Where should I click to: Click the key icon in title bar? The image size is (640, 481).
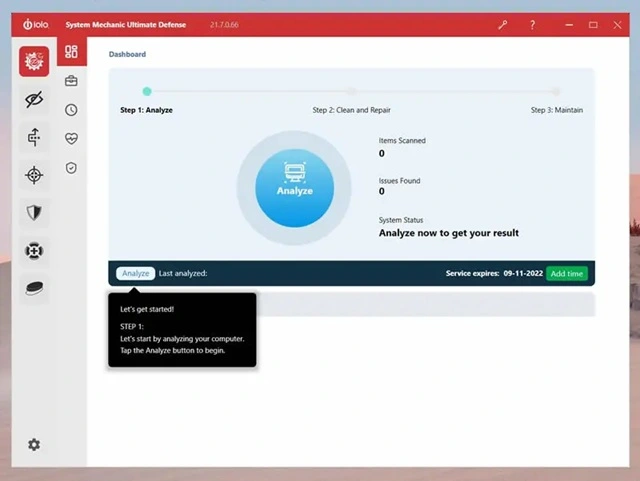pos(503,24)
